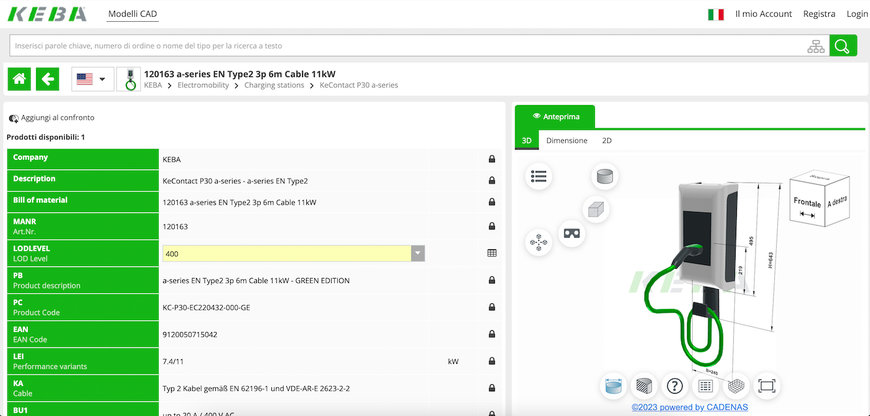Click the pan/move arrows icon in viewer
Screen dimensions: 870x416
[538, 242]
